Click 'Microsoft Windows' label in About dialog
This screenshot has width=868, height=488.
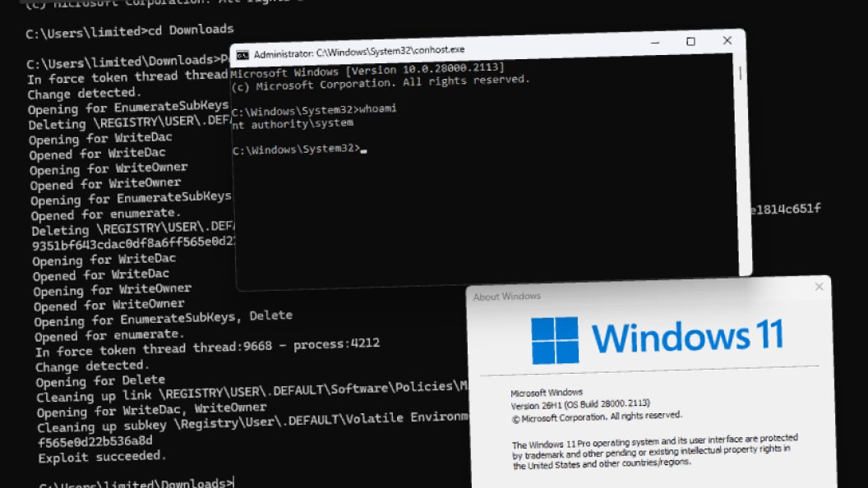[547, 393]
